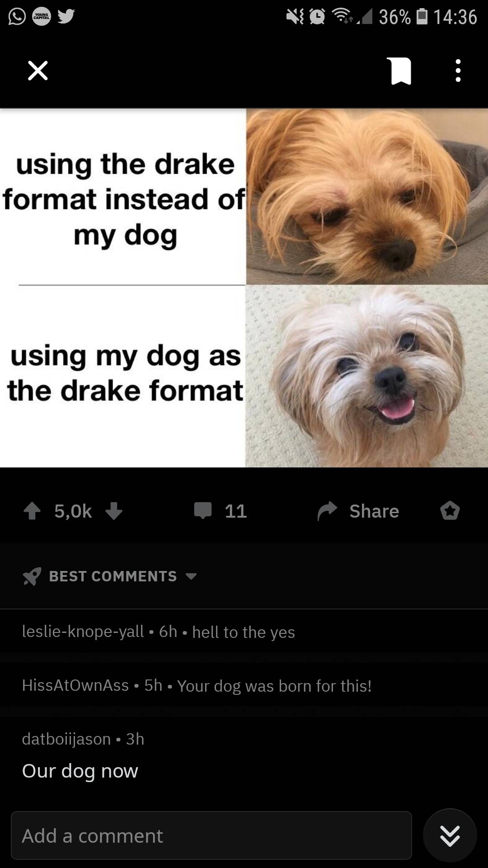View the sleepy dog image panel
The image size is (488, 868).
(367, 196)
